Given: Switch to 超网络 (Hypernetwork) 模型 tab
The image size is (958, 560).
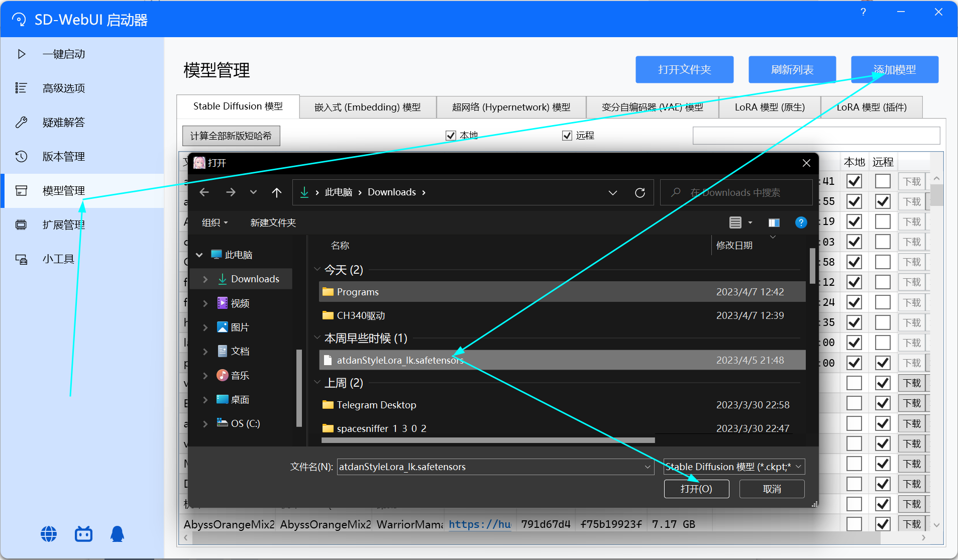Looking at the screenshot, I should 511,107.
